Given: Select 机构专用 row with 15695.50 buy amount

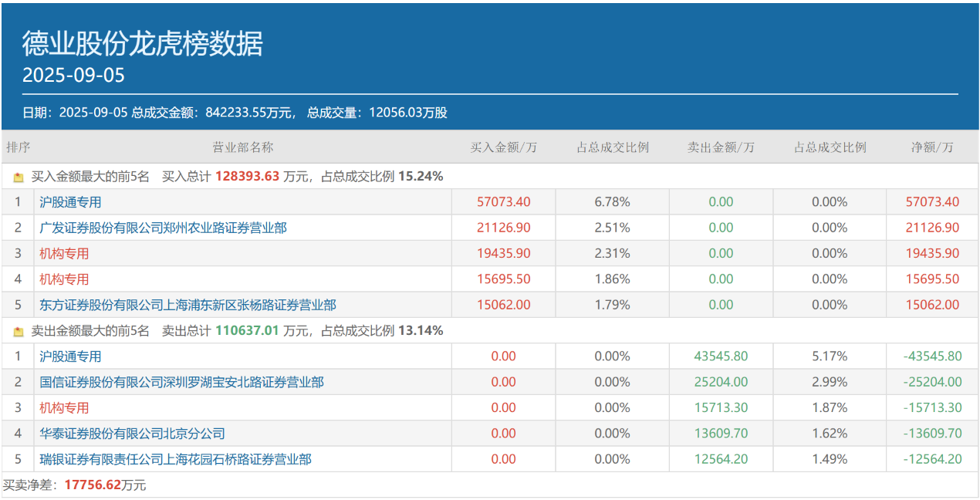Looking at the screenshot, I should coord(64,279).
